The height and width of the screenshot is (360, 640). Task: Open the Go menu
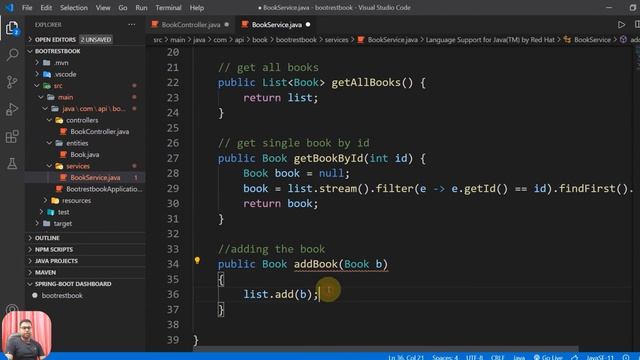pos(122,8)
